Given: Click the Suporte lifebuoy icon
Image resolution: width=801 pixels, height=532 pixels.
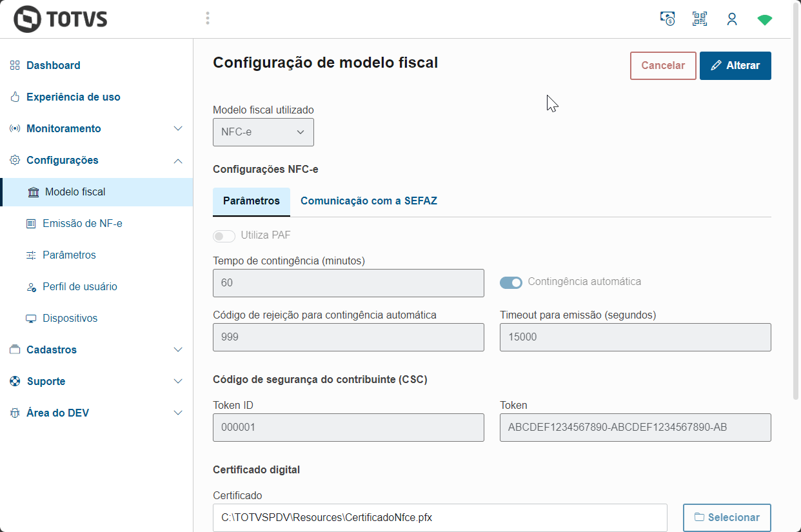Looking at the screenshot, I should point(15,381).
